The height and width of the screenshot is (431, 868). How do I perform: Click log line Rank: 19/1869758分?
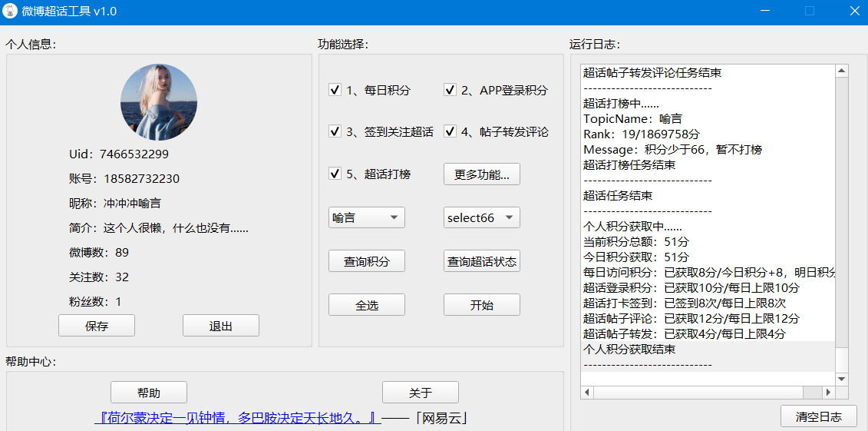tap(642, 134)
